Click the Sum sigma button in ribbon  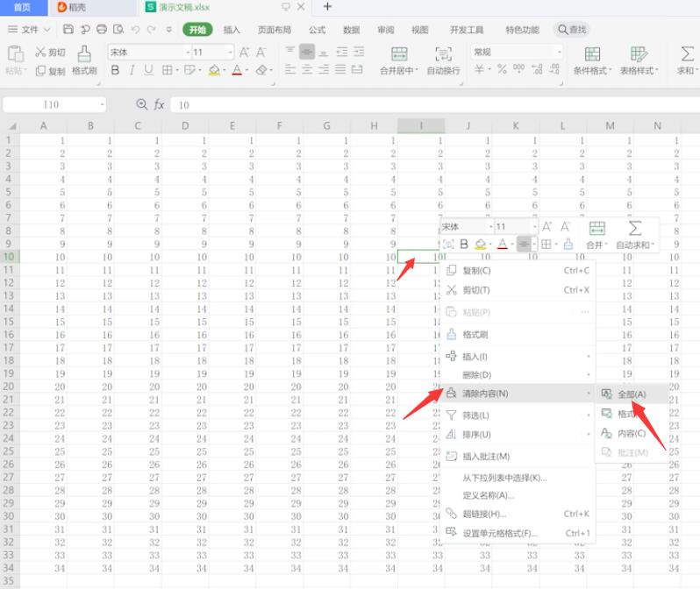coord(687,60)
